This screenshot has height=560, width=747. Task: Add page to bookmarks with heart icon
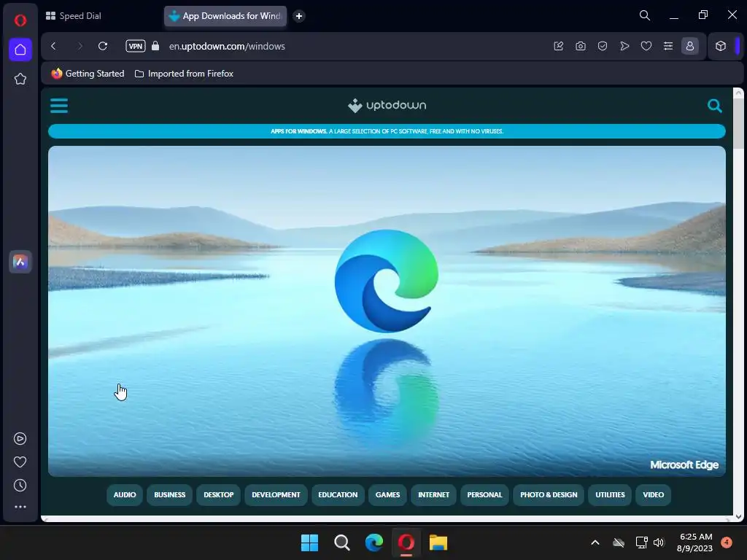pyautogui.click(x=646, y=46)
